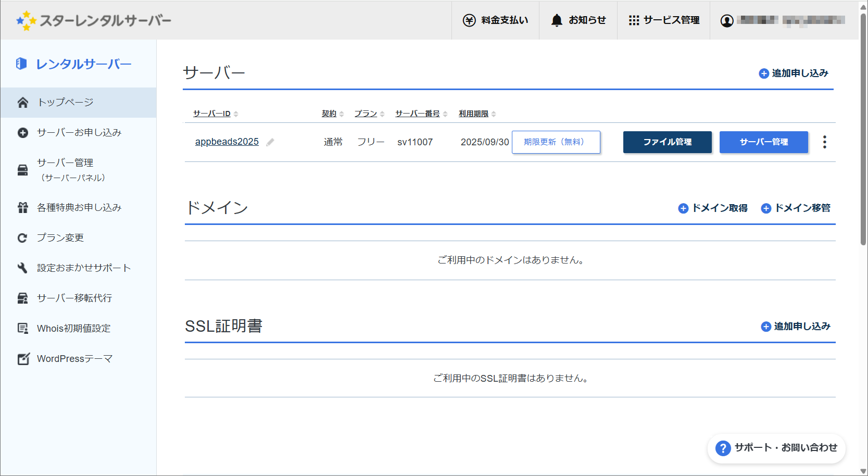Click 追加申し込み in the サーバー section
Viewport: 868px width, 476px height.
point(794,73)
